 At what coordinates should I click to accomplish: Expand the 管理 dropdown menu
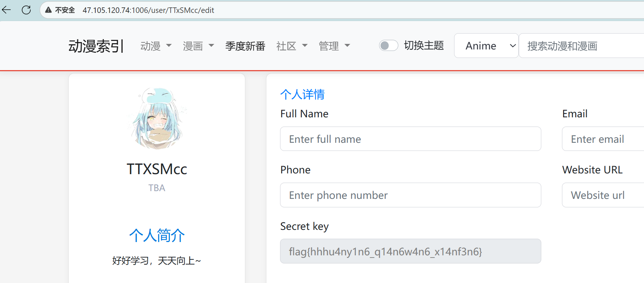(334, 46)
